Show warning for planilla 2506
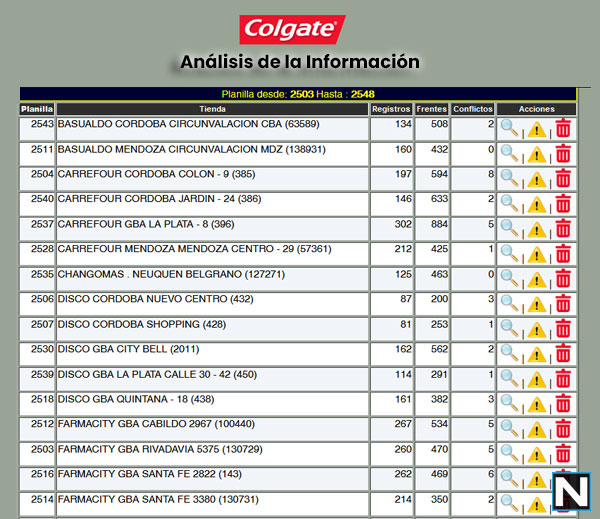The width and height of the screenshot is (600, 519). pyautogui.click(x=536, y=305)
